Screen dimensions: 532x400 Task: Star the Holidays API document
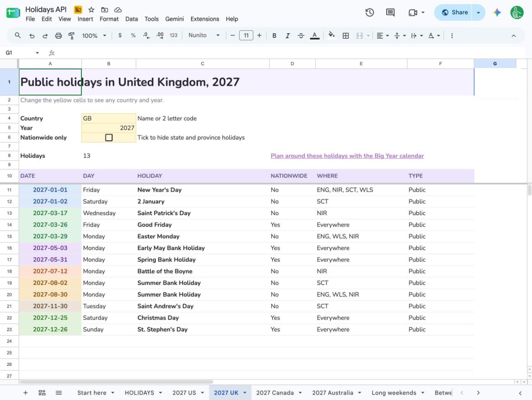pyautogui.click(x=92, y=10)
